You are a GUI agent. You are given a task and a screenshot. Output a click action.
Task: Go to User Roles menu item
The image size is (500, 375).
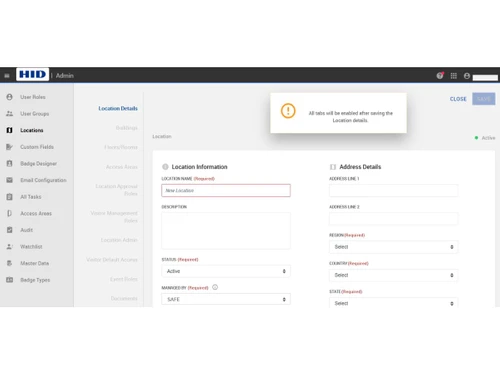33,97
